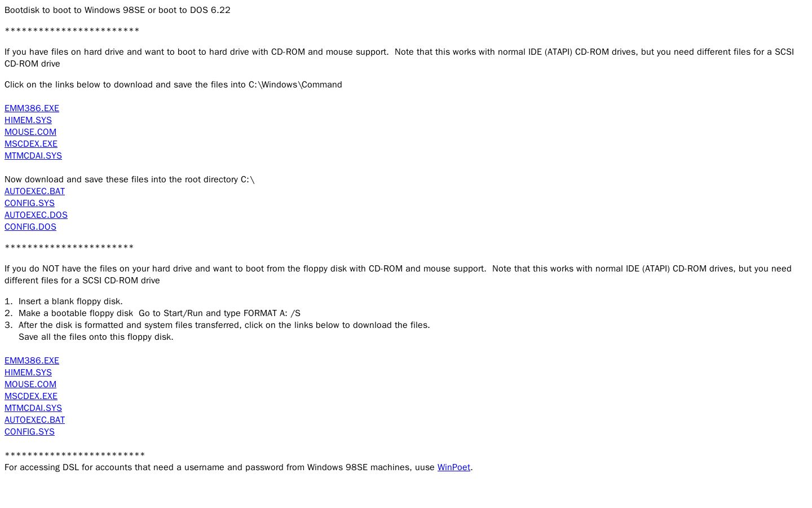Open the second MTMCDAI.SYS link near the bottom

[33, 408]
